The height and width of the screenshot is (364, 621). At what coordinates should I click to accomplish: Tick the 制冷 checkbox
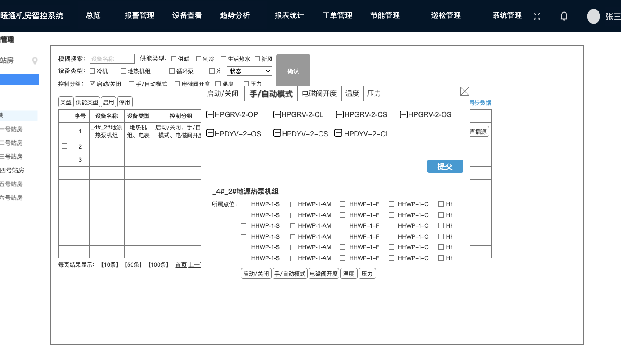click(x=199, y=59)
